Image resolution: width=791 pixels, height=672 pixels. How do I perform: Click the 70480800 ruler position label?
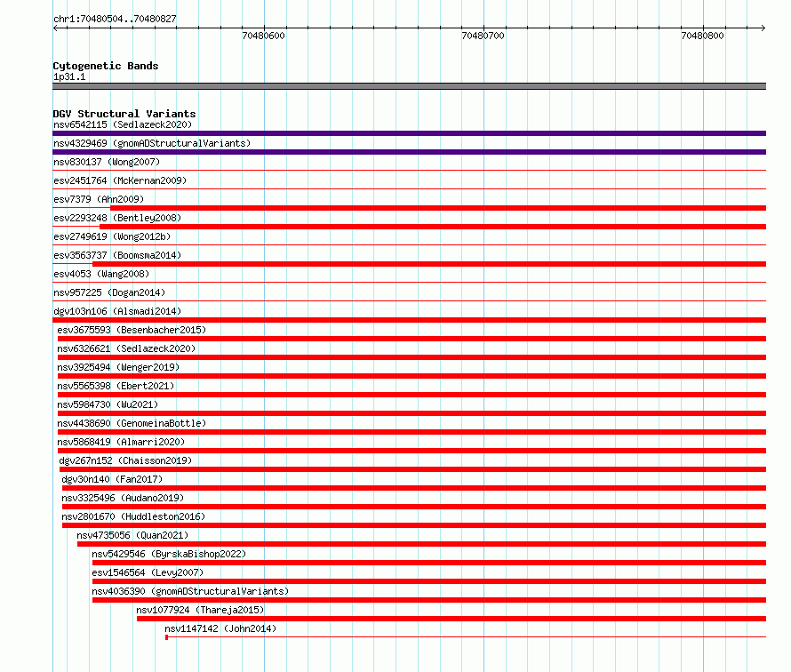702,36
